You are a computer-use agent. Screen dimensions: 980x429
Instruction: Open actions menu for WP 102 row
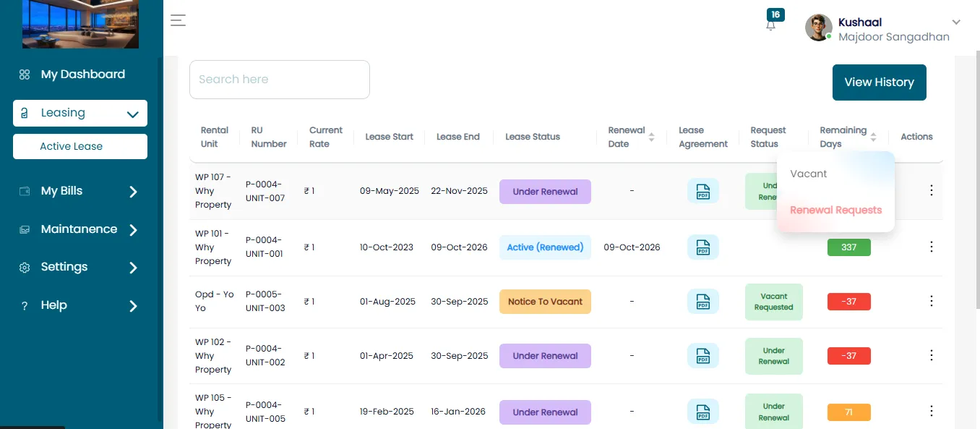[931, 355]
